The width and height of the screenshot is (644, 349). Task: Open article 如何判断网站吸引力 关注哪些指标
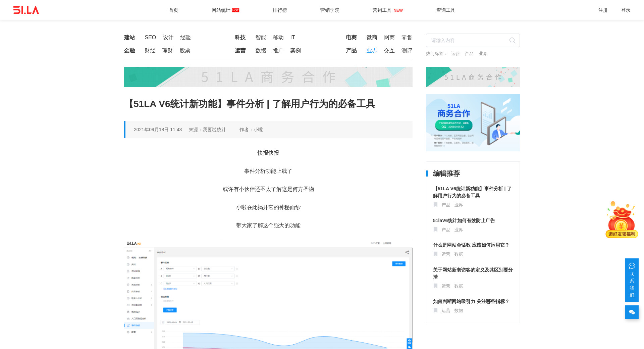[x=471, y=301]
